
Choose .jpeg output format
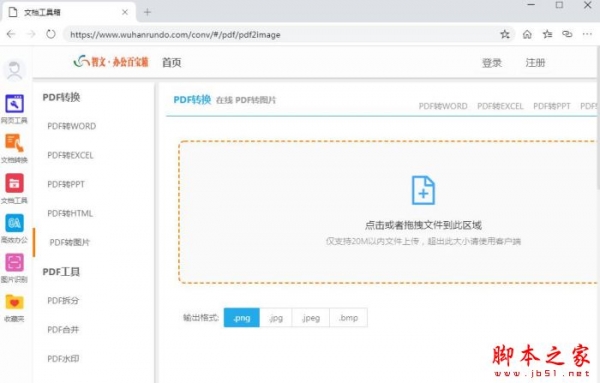click(x=311, y=318)
